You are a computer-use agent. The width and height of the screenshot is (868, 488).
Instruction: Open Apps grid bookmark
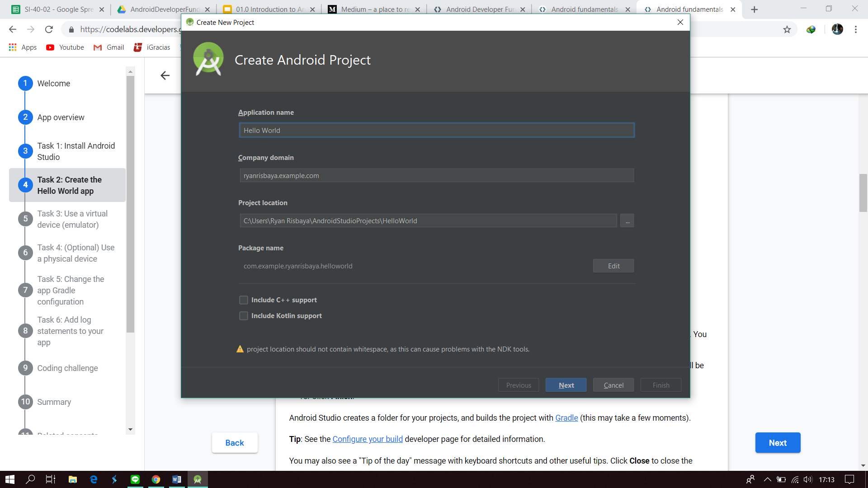click(13, 47)
